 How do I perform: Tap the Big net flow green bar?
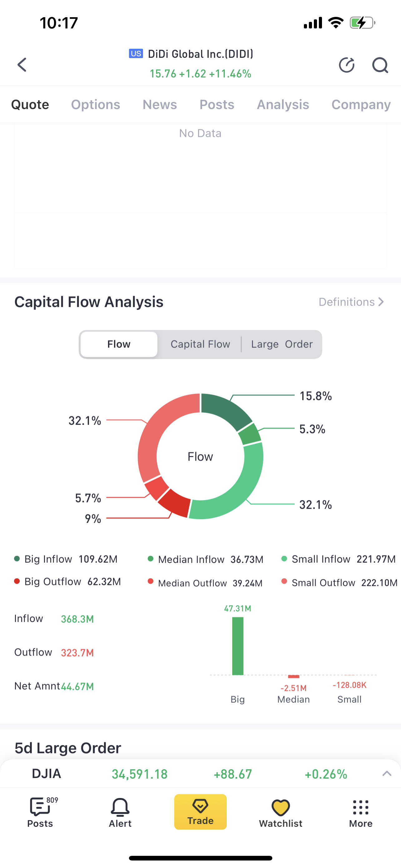238,646
